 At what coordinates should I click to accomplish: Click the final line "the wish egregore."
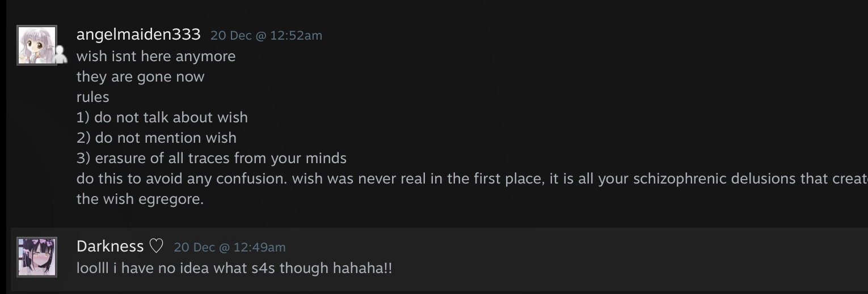(140, 199)
